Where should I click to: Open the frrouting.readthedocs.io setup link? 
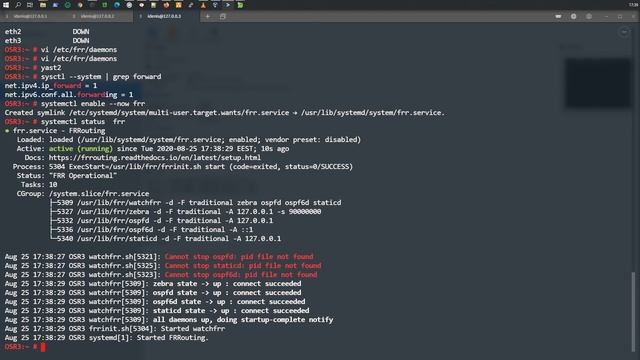point(155,158)
